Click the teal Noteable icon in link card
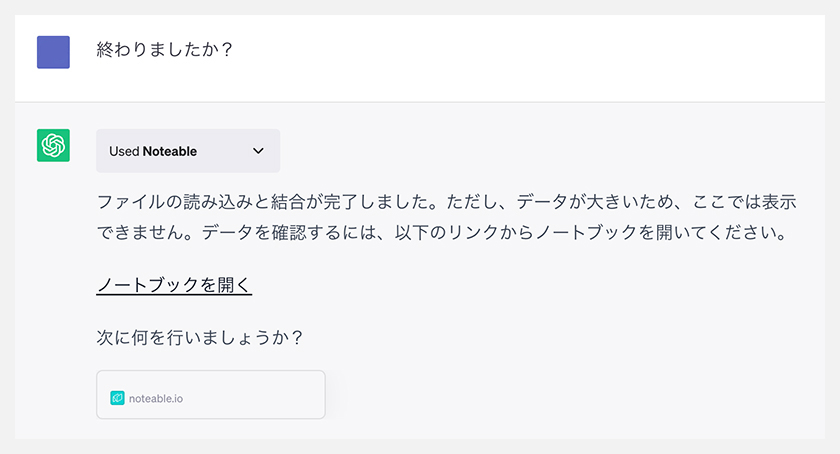 point(117,398)
